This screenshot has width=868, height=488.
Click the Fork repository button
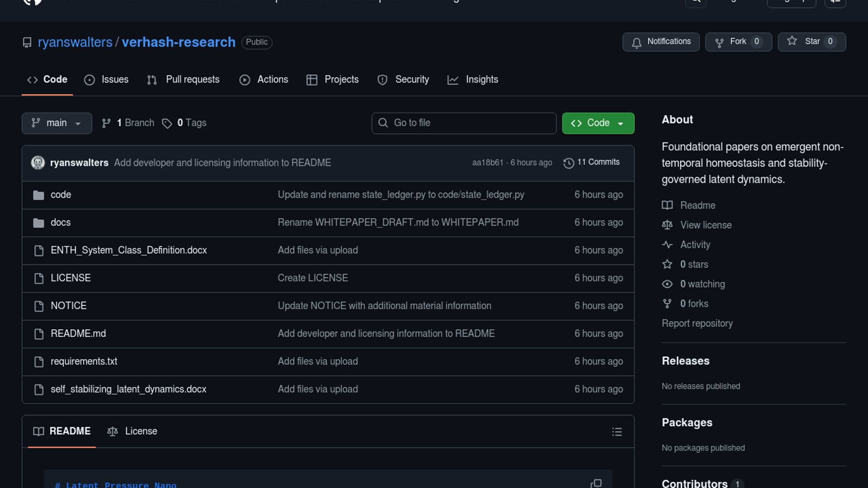pos(738,42)
